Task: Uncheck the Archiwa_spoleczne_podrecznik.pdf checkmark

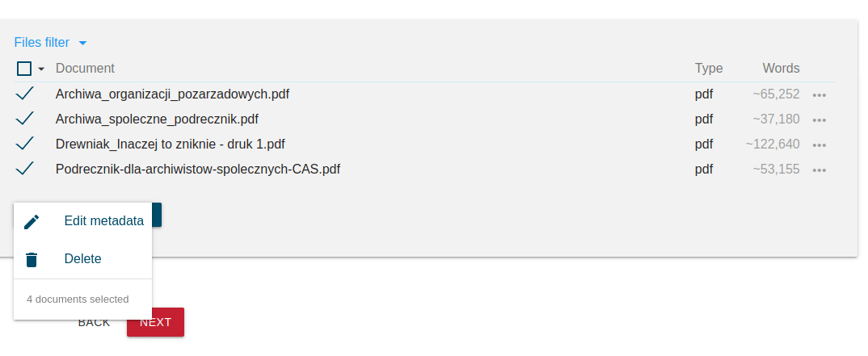Action: pos(25,119)
